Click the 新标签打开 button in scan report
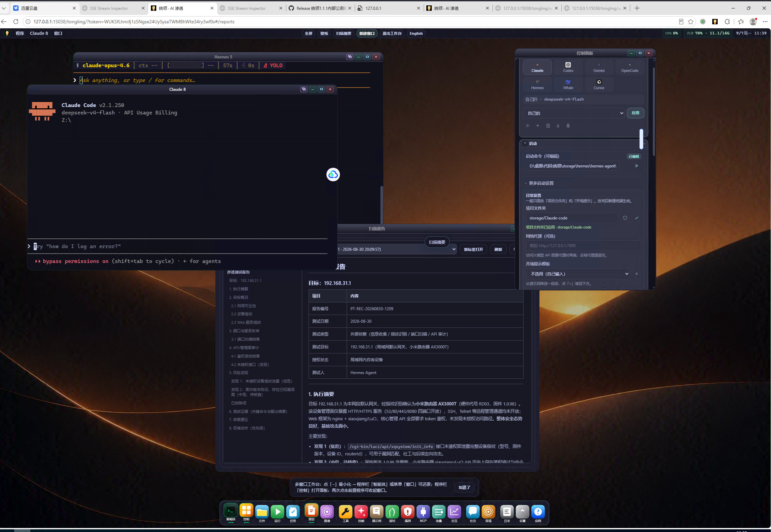The height and width of the screenshot is (532, 771). (473, 249)
